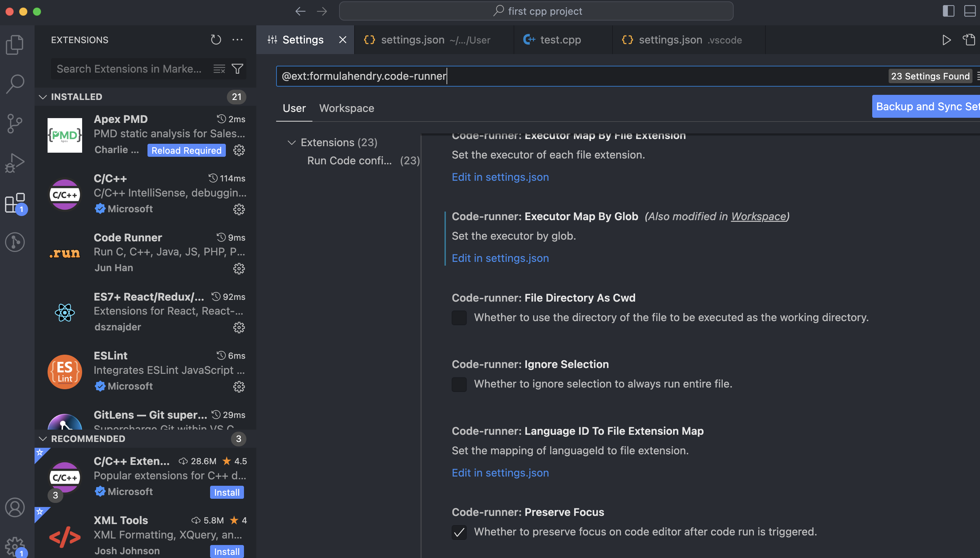Click Reload Required for Apex PMD
The width and height of the screenshot is (980, 558).
pyautogui.click(x=186, y=150)
